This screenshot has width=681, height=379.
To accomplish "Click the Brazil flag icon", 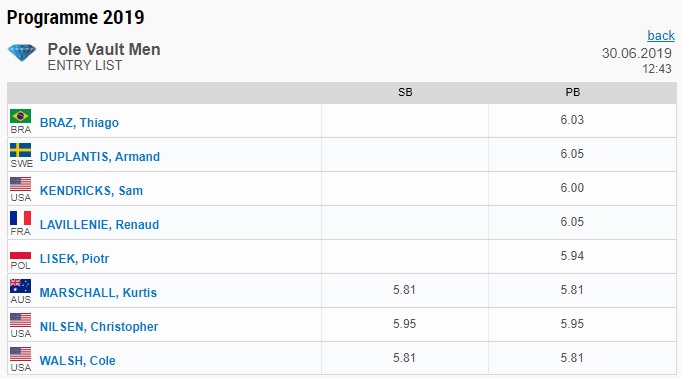I will [20, 116].
